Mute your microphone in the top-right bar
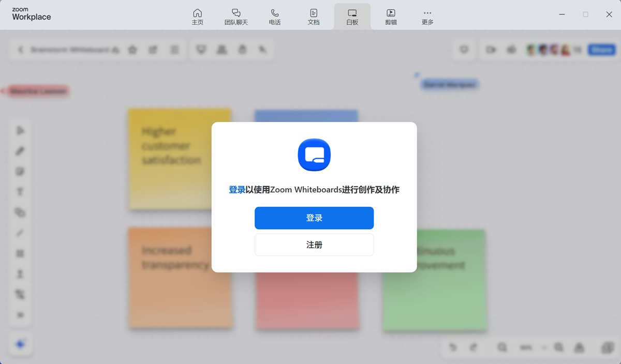Viewport: 621px width, 364px height. pos(511,50)
